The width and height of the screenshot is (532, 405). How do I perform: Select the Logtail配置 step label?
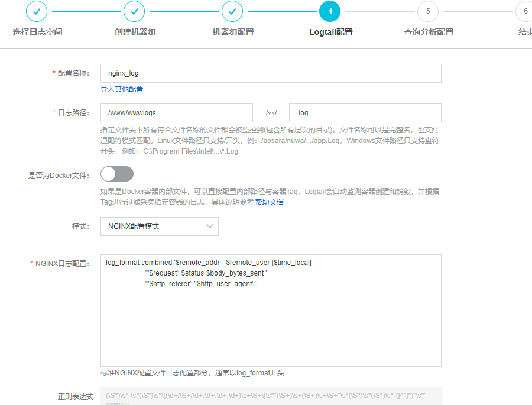pos(330,32)
